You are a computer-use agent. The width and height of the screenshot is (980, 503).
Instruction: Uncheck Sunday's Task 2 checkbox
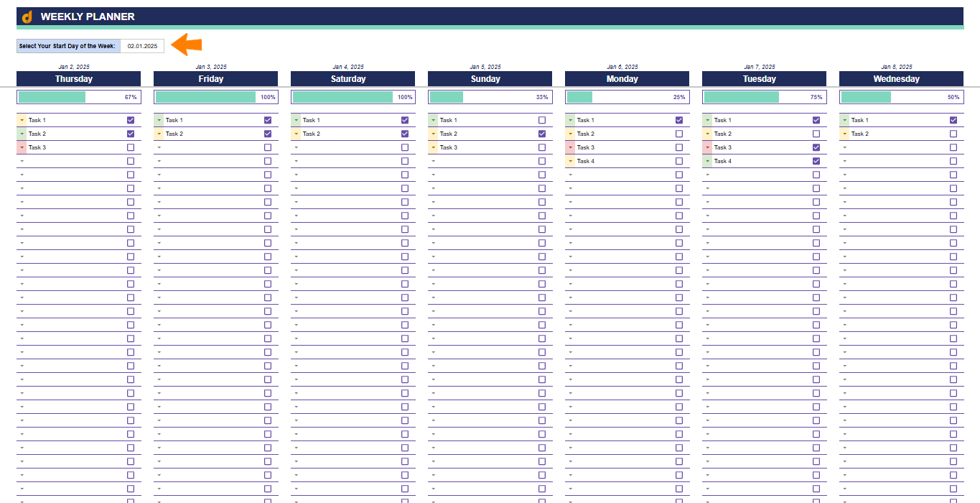(542, 134)
